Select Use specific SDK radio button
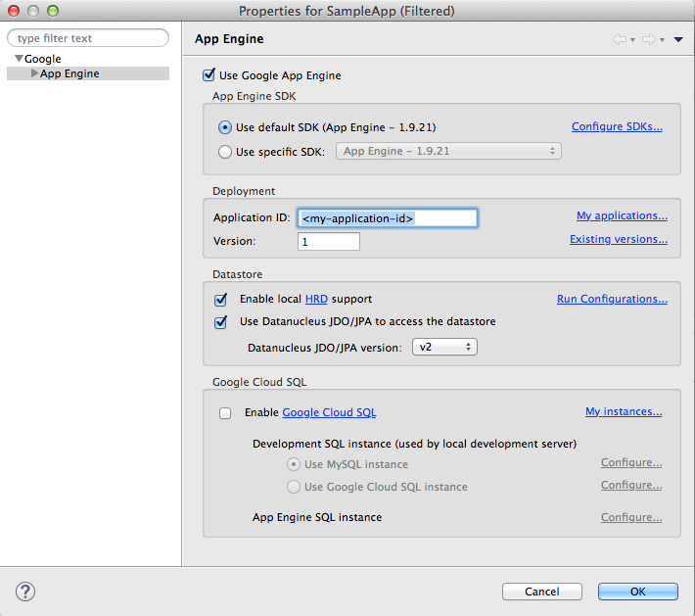This screenshot has width=695, height=616. click(225, 152)
